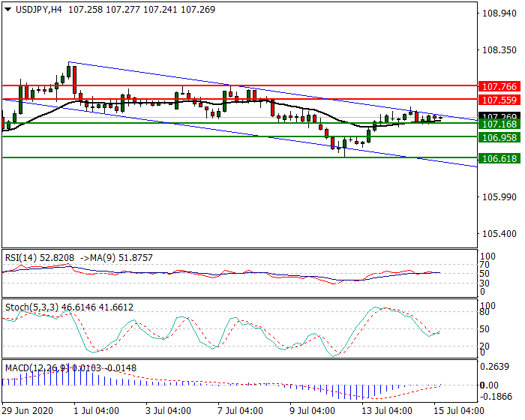Screen dimensions: 525x420
Task: Click the 13 Jul 04:00 time label
Action: [x=387, y=411]
